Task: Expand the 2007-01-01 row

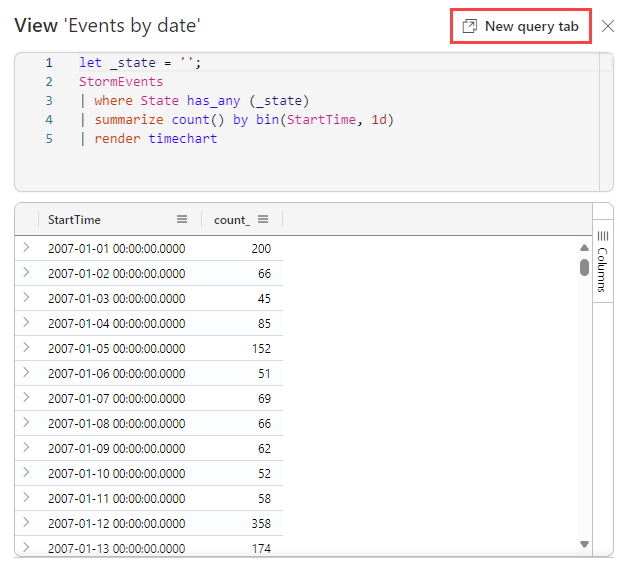Action: [x=27, y=247]
